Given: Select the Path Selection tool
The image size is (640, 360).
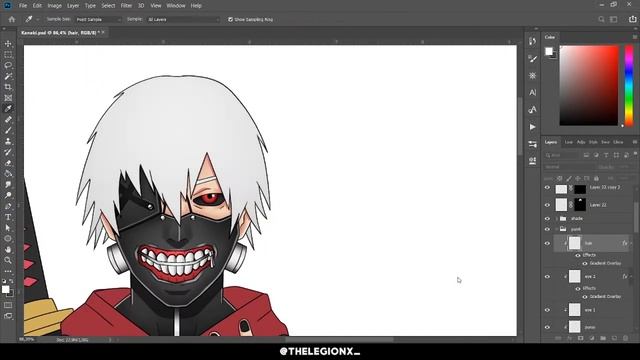Looking at the screenshot, I should pyautogui.click(x=8, y=228).
